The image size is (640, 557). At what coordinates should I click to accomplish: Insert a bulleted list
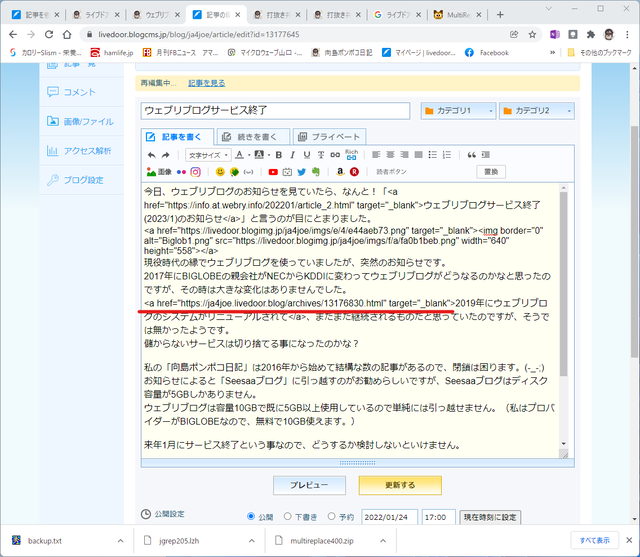point(433,155)
